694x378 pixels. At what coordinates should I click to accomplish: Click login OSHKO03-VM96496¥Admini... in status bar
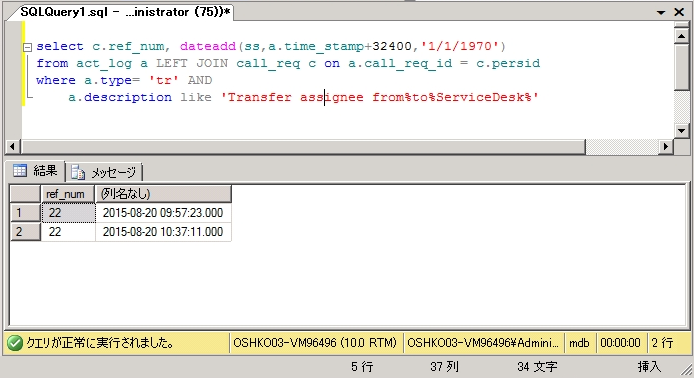click(483, 343)
